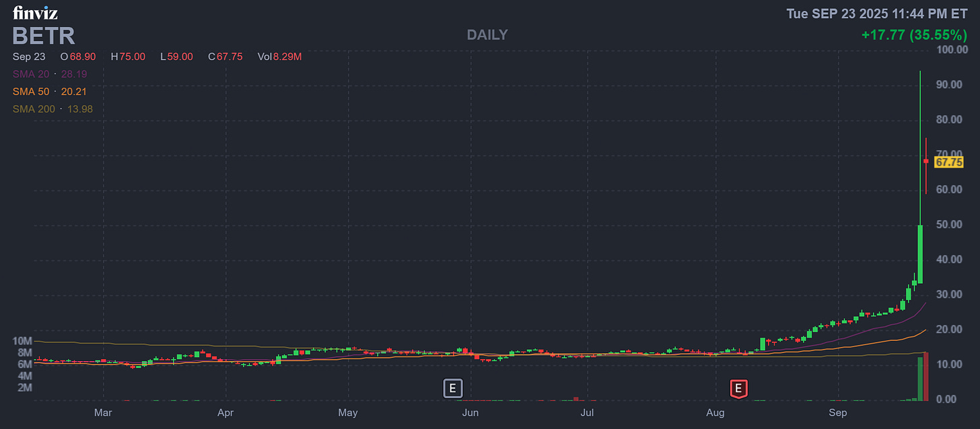Click the +17.77 (35.55%) change value

click(x=914, y=35)
